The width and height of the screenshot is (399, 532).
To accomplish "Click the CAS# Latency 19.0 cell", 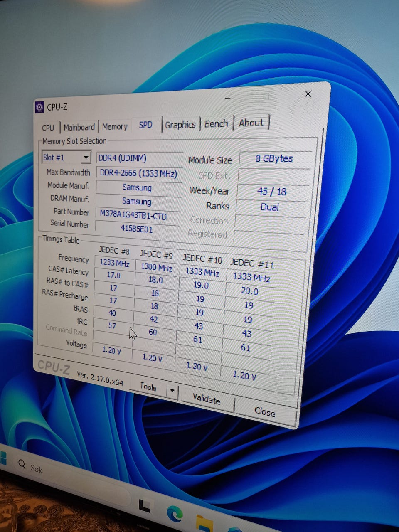I will click(x=201, y=285).
